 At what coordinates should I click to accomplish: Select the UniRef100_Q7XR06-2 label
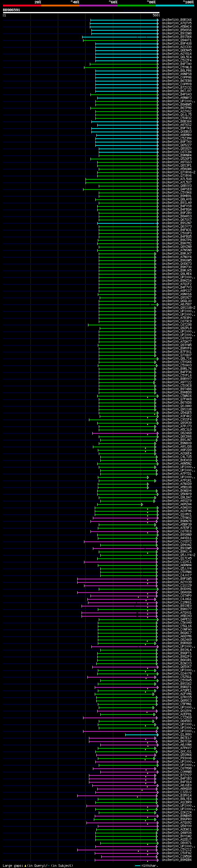pyautogui.click(x=179, y=172)
